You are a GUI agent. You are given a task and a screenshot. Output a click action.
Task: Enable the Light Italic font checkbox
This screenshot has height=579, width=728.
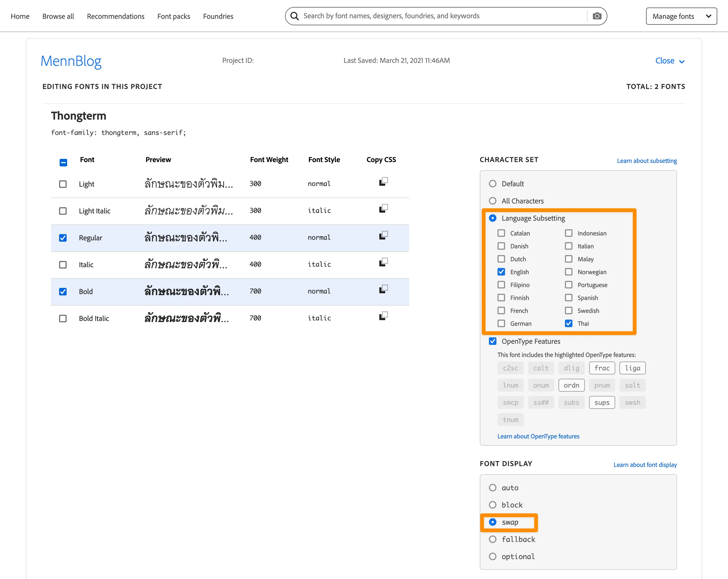click(x=63, y=211)
